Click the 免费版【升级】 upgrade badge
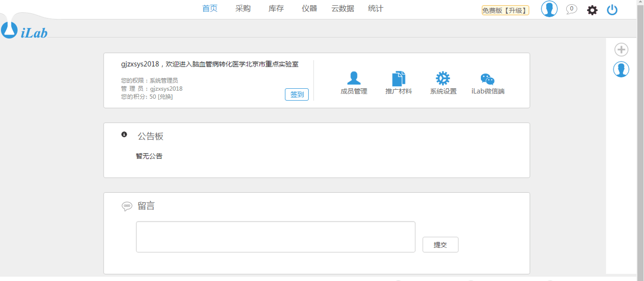 tap(505, 10)
